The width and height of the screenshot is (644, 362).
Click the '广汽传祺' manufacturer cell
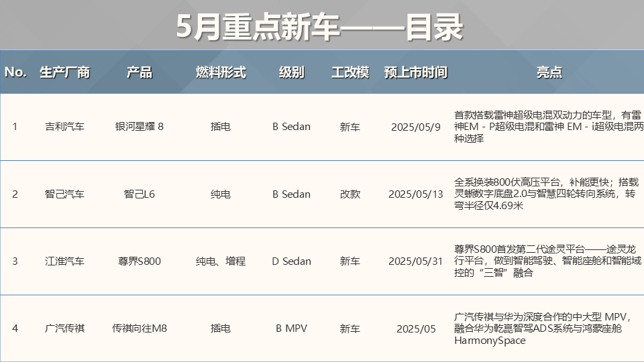pyautogui.click(x=64, y=328)
